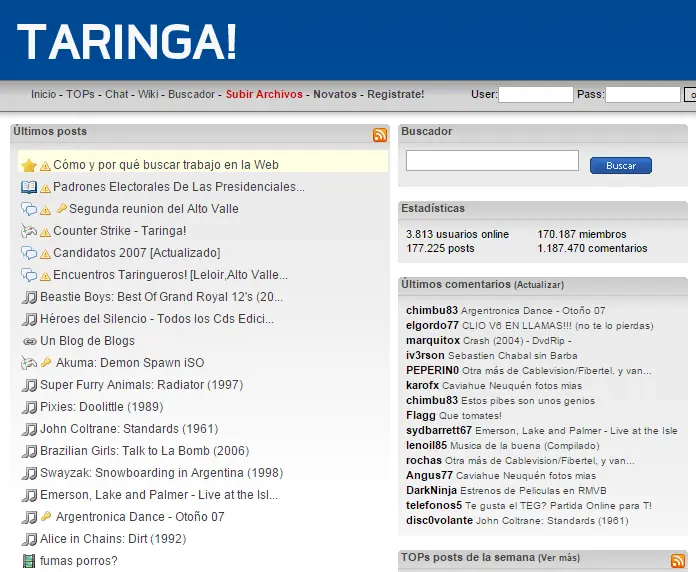
Task: Open post Emerson, Lake and Palmer - Live at the Isl...
Action: coord(159,495)
